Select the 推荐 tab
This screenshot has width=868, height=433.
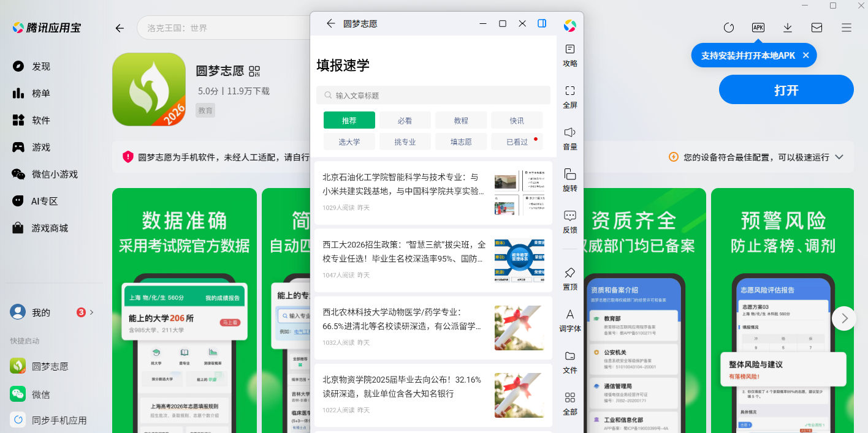(x=349, y=120)
